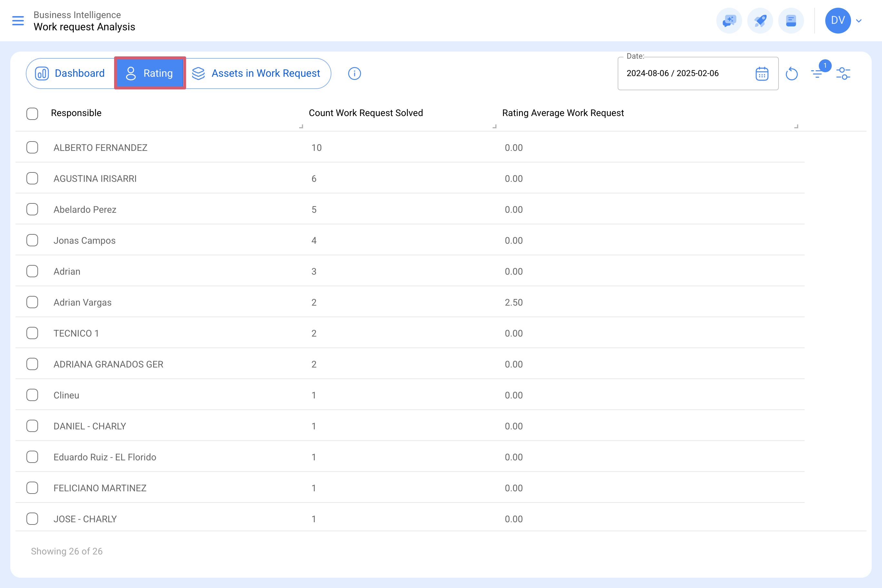Screen dimensions: 882x588
Task: Expand the user profile dropdown arrow
Action: pos(859,21)
